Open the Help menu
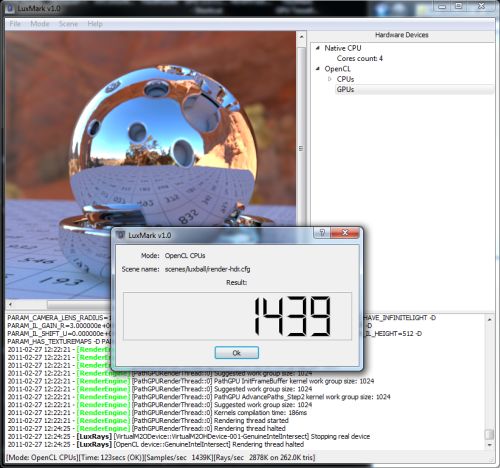The height and width of the screenshot is (468, 500). pyautogui.click(x=95, y=24)
